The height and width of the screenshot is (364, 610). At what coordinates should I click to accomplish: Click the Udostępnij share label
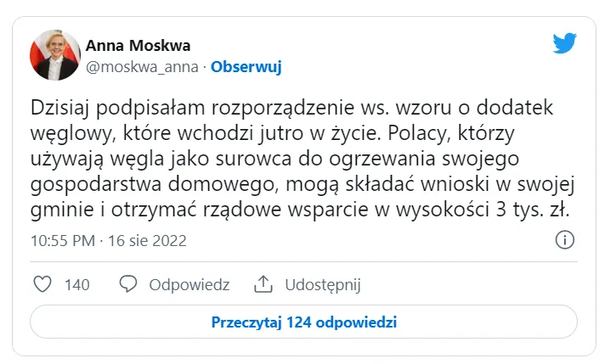point(324,285)
